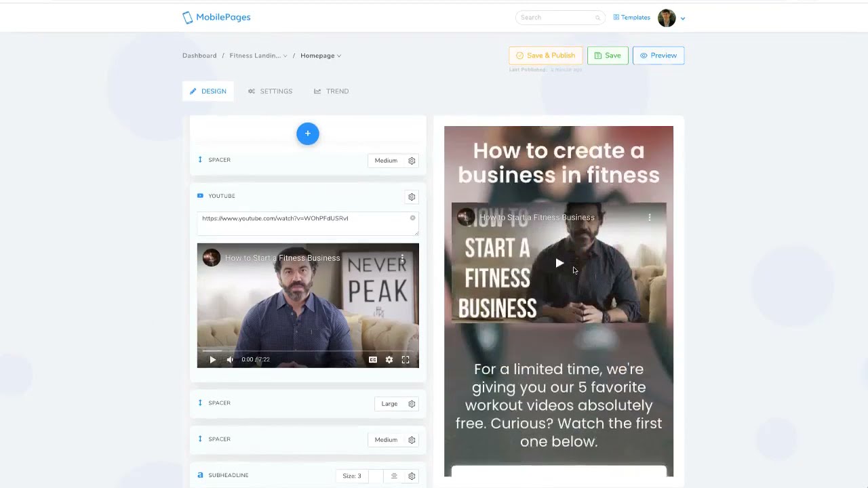Open size dropdown of spacer above YouTube block

click(386, 161)
